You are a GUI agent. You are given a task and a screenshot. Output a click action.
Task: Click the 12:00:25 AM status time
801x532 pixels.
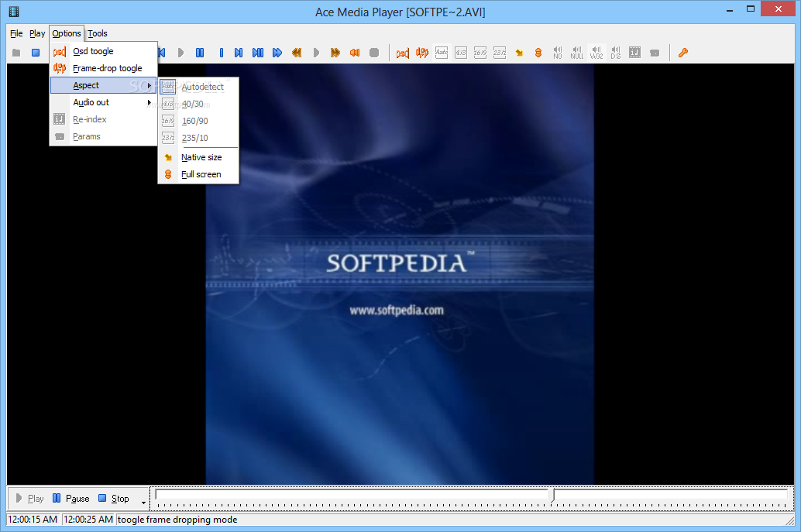(x=88, y=520)
